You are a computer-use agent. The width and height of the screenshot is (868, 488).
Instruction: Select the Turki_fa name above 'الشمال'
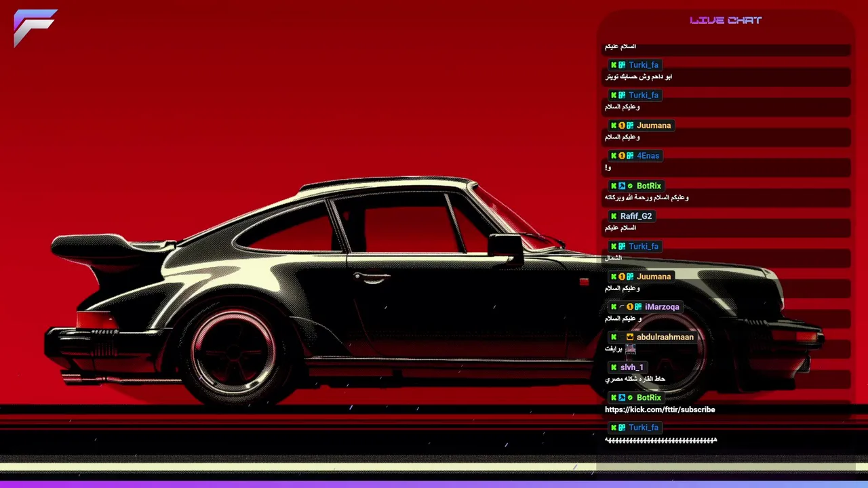point(644,247)
